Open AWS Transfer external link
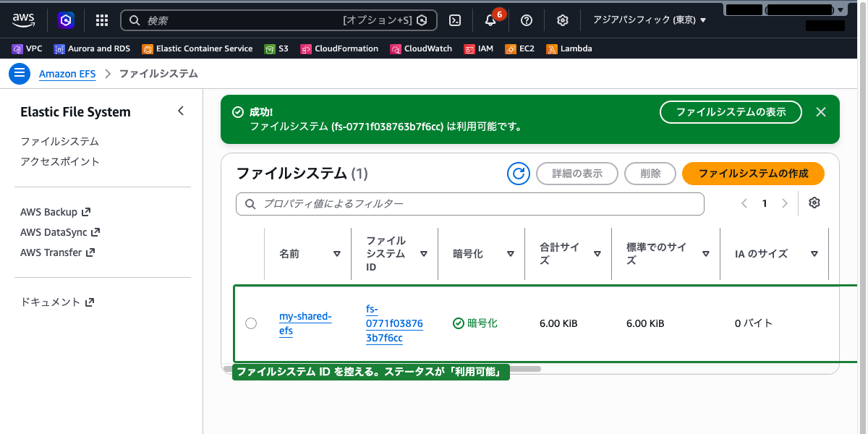Viewport: 868px width, 434px height. (58, 252)
